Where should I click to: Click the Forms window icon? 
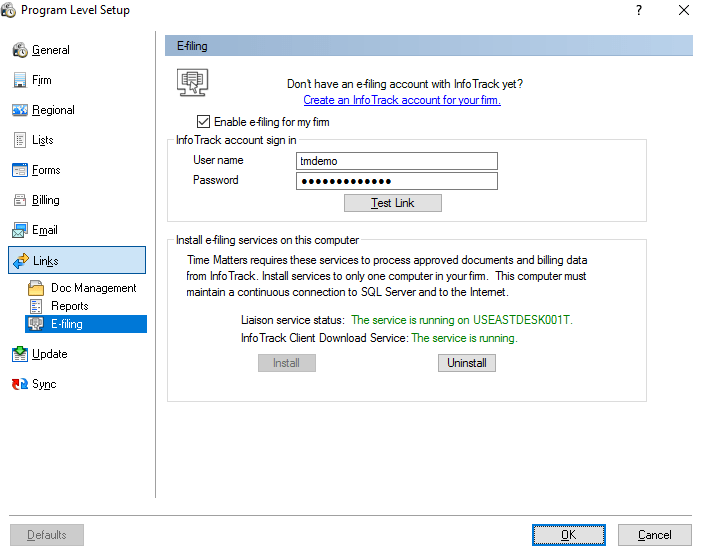[x=20, y=170]
